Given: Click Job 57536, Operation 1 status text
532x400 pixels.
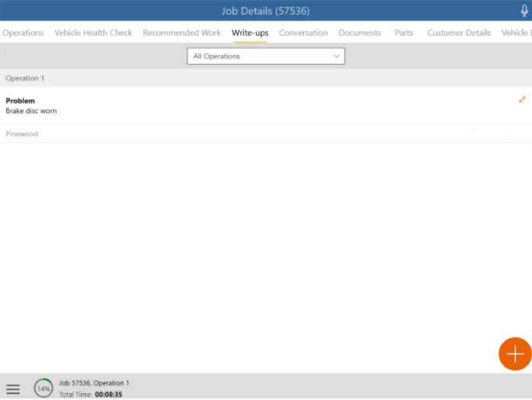Looking at the screenshot, I should click(x=94, y=383).
